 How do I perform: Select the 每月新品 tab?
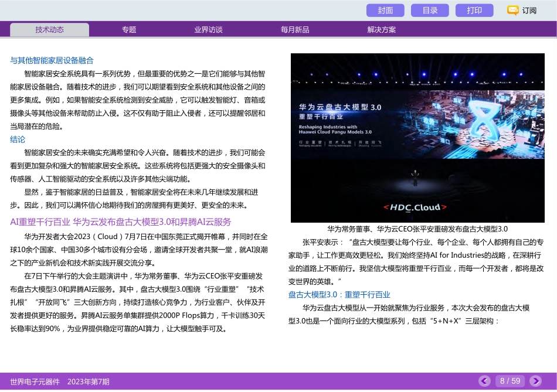[294, 29]
